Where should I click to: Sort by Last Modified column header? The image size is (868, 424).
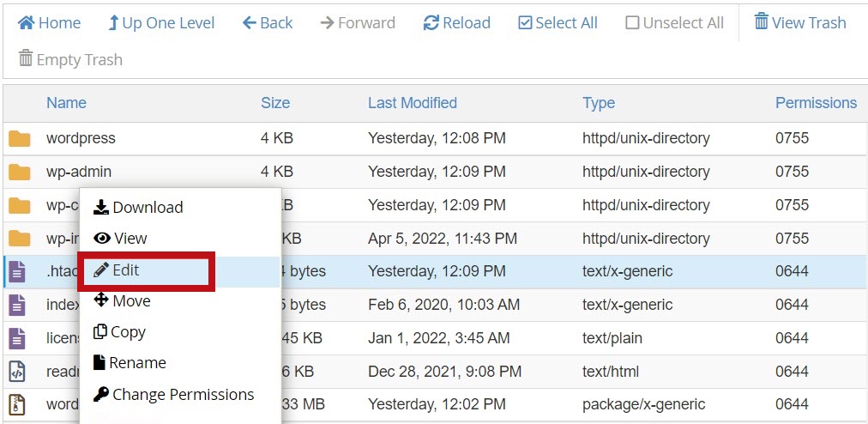pyautogui.click(x=412, y=103)
